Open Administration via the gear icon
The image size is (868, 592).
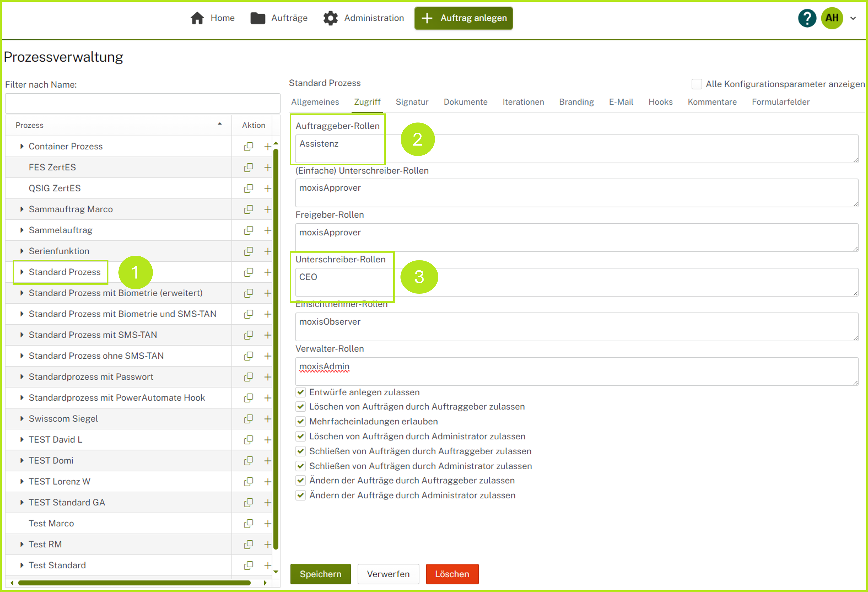point(330,18)
